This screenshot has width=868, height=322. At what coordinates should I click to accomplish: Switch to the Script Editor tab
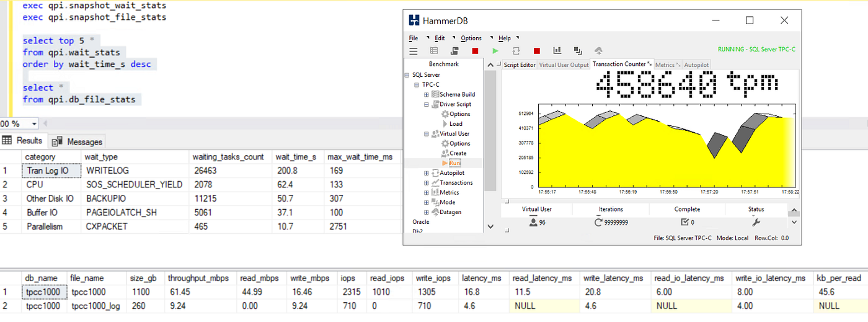pyautogui.click(x=520, y=65)
